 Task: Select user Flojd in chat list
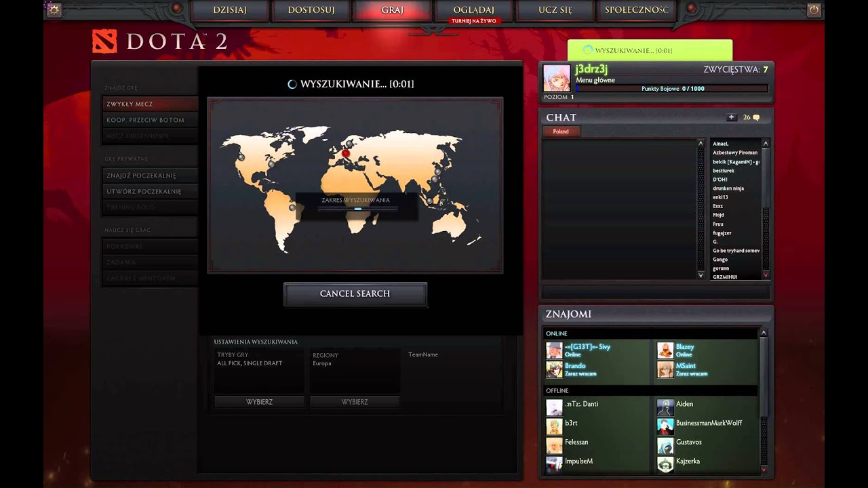[x=718, y=215]
